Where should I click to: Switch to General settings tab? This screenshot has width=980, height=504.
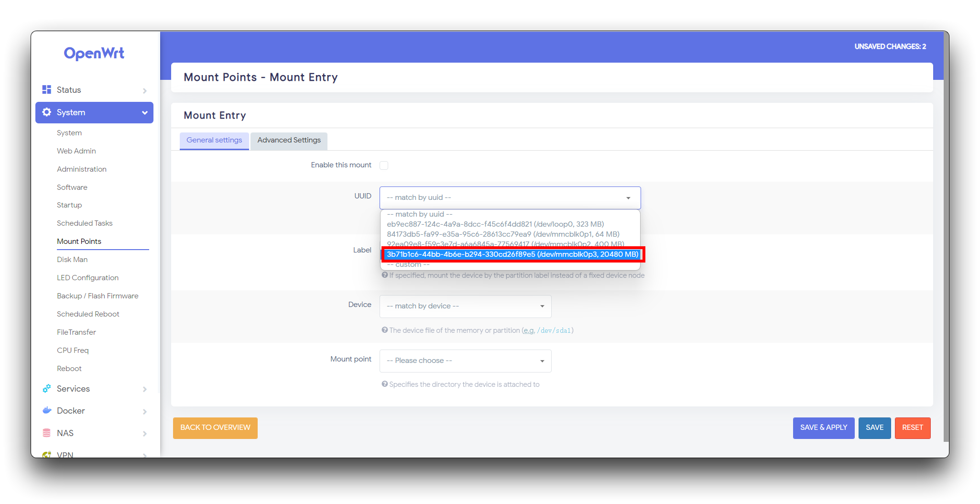pos(214,141)
